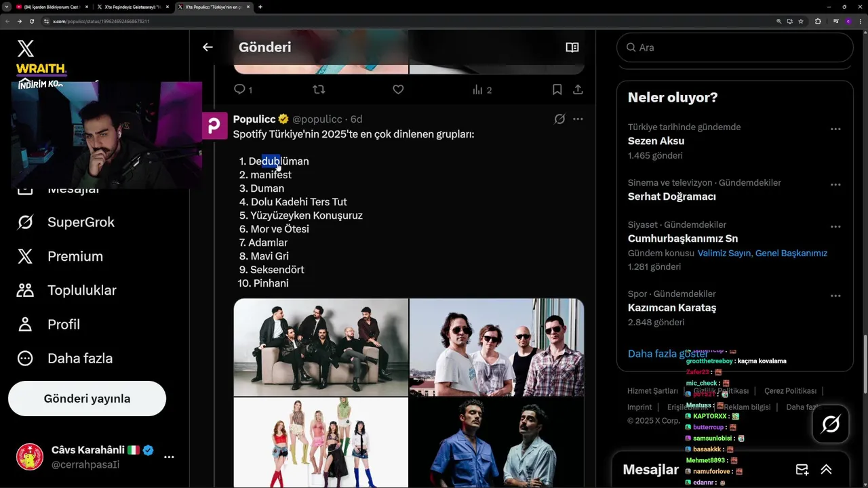Reply to the upper post with 1 comment
868x488 pixels.
pos(243,89)
